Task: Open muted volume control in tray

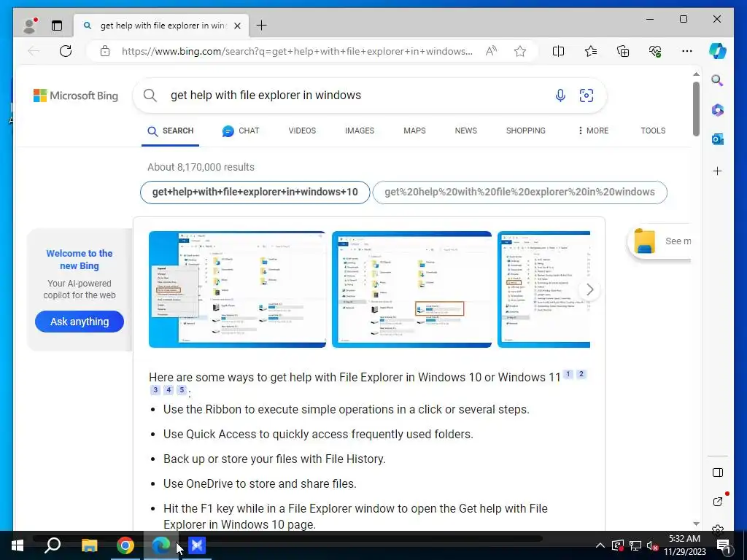Action: 652,545
